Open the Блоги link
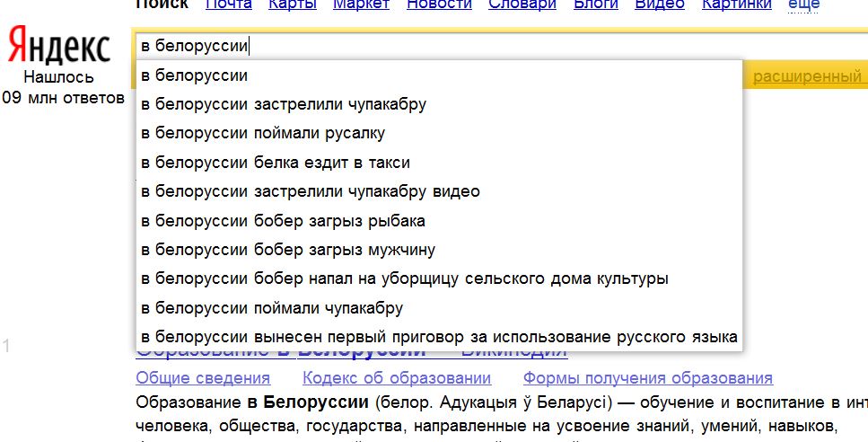The width and height of the screenshot is (868, 442). point(596,4)
